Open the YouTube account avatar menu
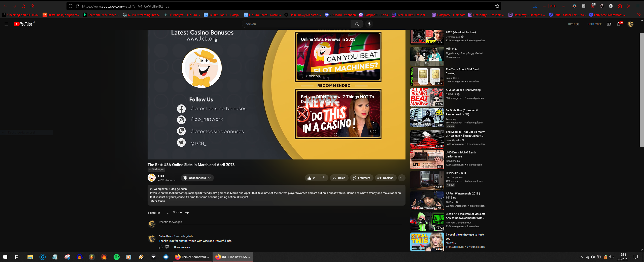This screenshot has width=644, height=262. coord(630,24)
